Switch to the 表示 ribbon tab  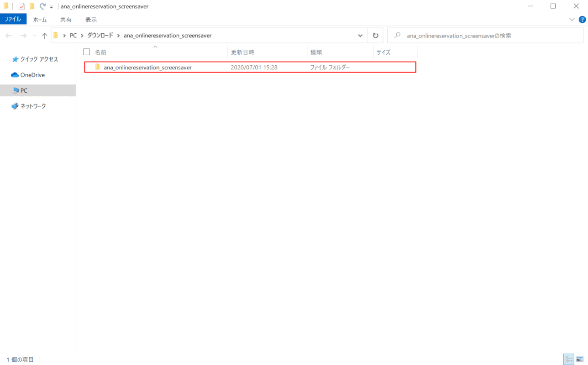tap(91, 20)
